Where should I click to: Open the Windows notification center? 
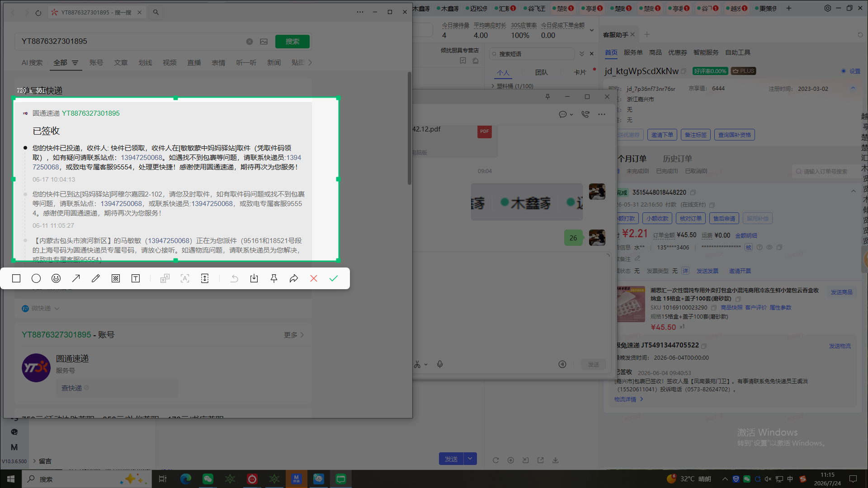(x=853, y=479)
